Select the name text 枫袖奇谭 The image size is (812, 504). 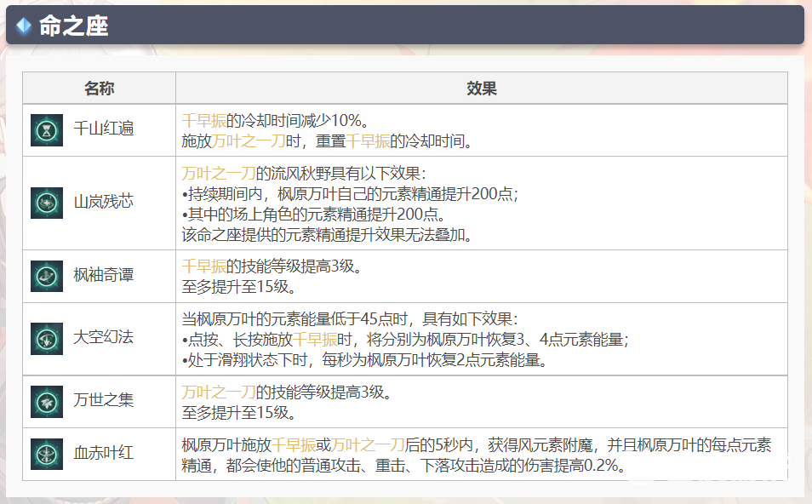104,274
